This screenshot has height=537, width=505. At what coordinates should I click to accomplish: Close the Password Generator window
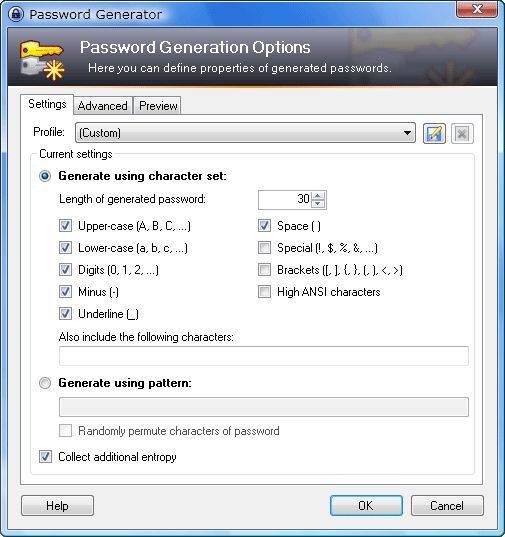(x=477, y=9)
